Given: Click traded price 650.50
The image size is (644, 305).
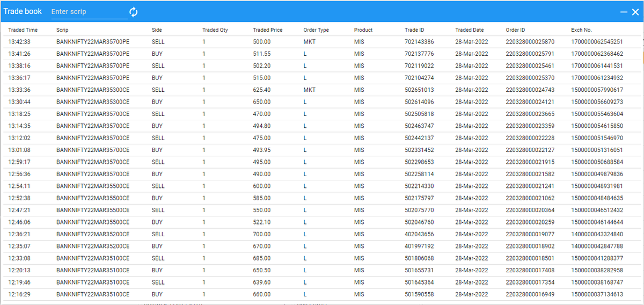Looking at the screenshot, I should click(x=261, y=270).
